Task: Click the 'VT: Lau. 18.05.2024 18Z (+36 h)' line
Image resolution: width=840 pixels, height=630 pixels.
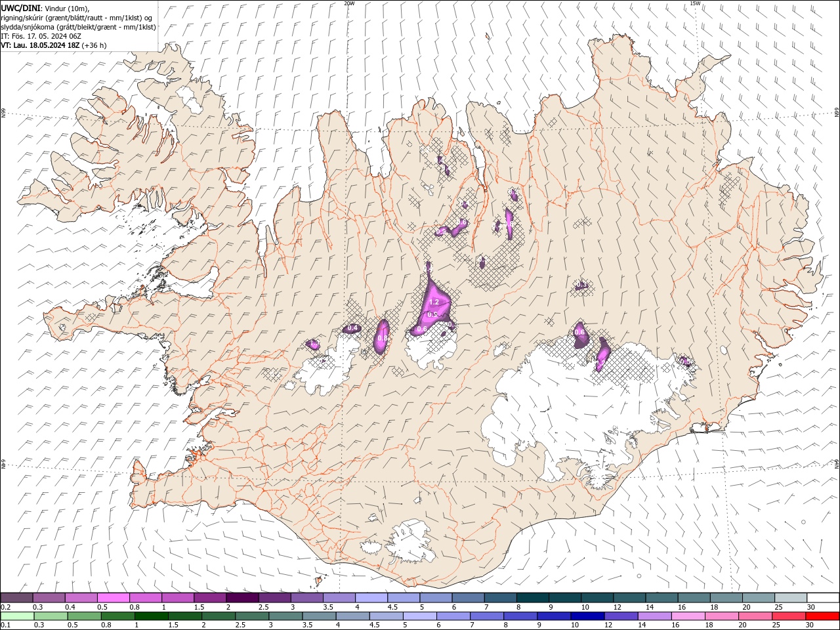Action: coord(54,45)
